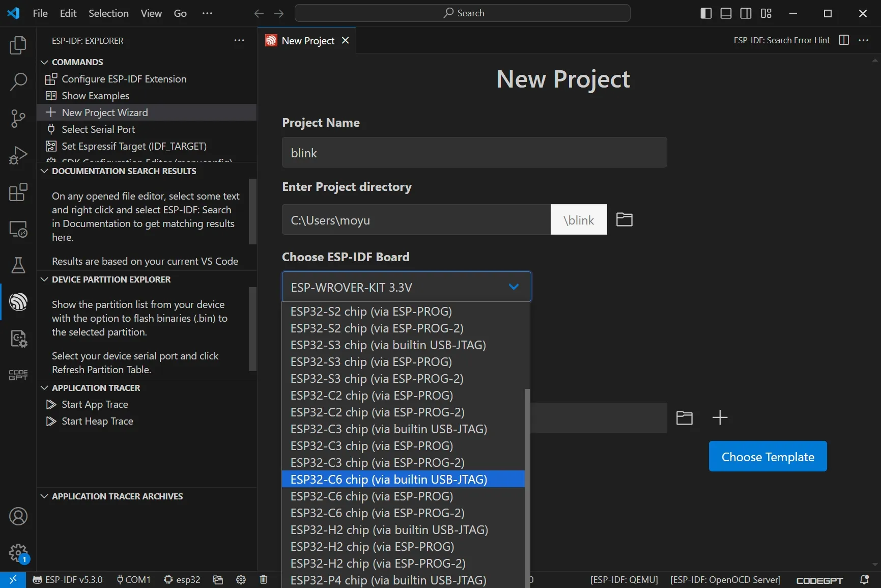
Task: Open the Testing flask icon
Action: tap(18, 265)
